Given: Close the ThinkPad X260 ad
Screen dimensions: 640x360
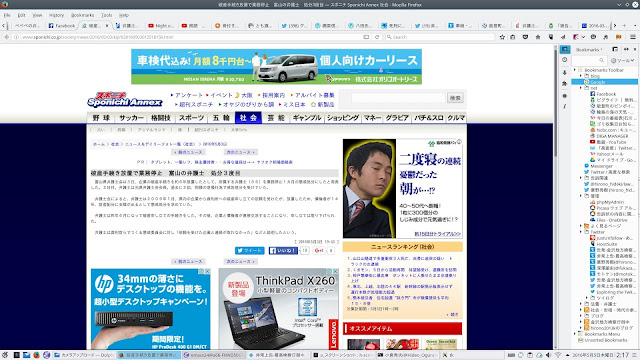Looking at the screenshot, I should (x=335, y=271).
